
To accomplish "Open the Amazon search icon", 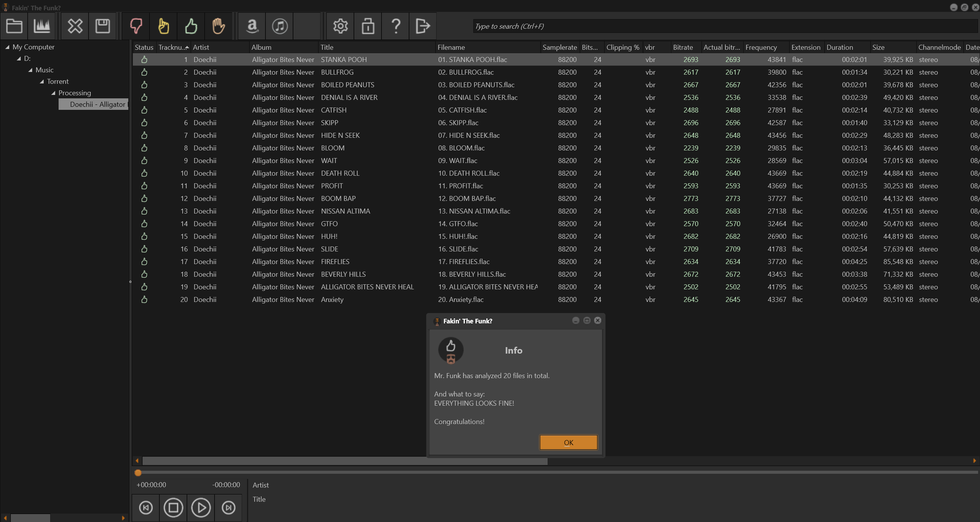I will pos(252,26).
